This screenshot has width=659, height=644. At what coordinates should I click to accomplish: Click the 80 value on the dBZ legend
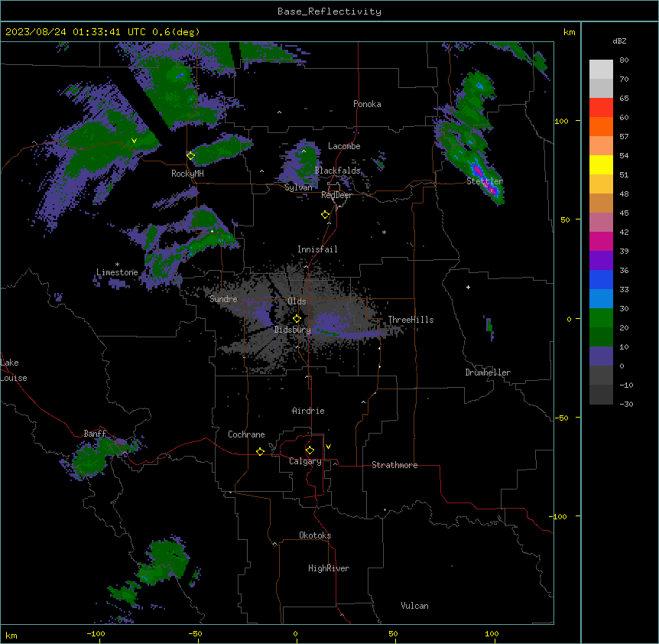coord(624,60)
